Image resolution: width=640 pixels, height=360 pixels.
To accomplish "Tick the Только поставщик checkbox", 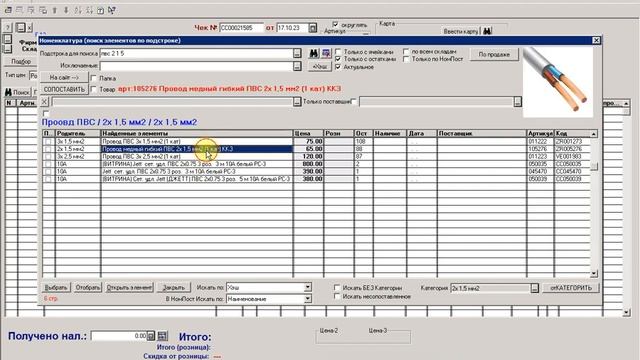I will pos(354,101).
